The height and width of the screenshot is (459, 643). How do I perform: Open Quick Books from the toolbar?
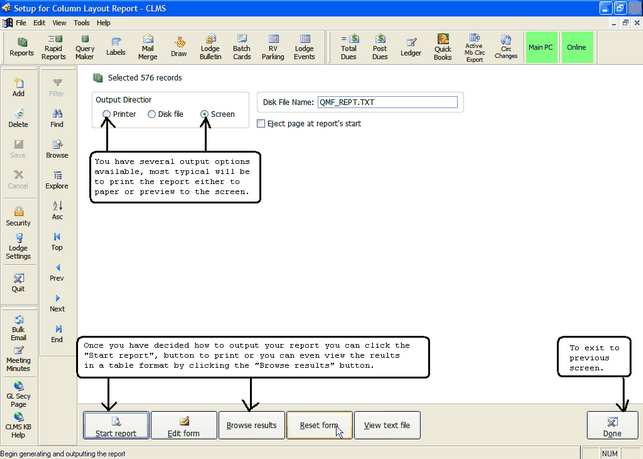(x=442, y=46)
